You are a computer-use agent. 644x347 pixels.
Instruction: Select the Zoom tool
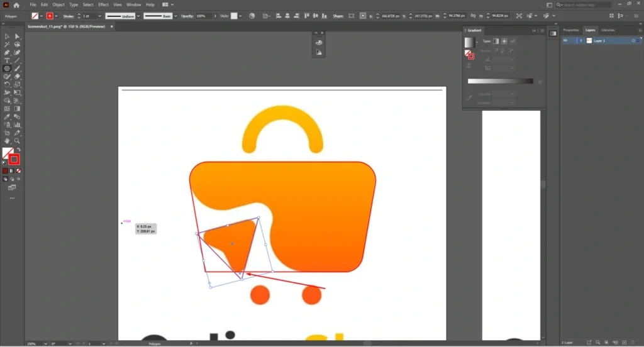(17, 141)
